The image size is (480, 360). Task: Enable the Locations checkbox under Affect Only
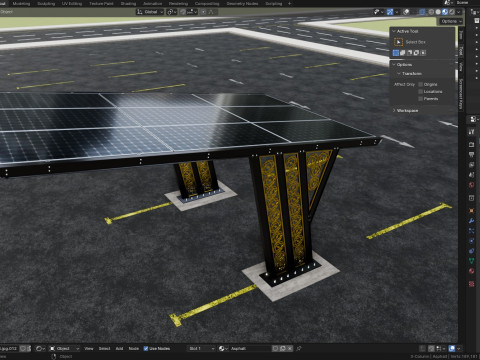click(420, 91)
